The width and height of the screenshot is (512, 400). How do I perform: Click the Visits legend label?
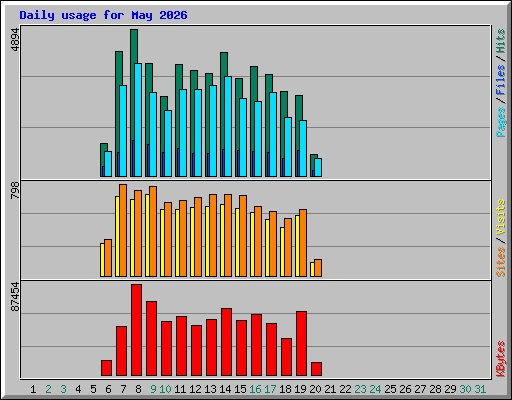point(500,218)
